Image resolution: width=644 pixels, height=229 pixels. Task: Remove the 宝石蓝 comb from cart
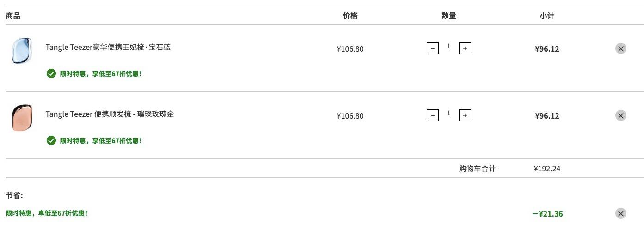point(620,48)
